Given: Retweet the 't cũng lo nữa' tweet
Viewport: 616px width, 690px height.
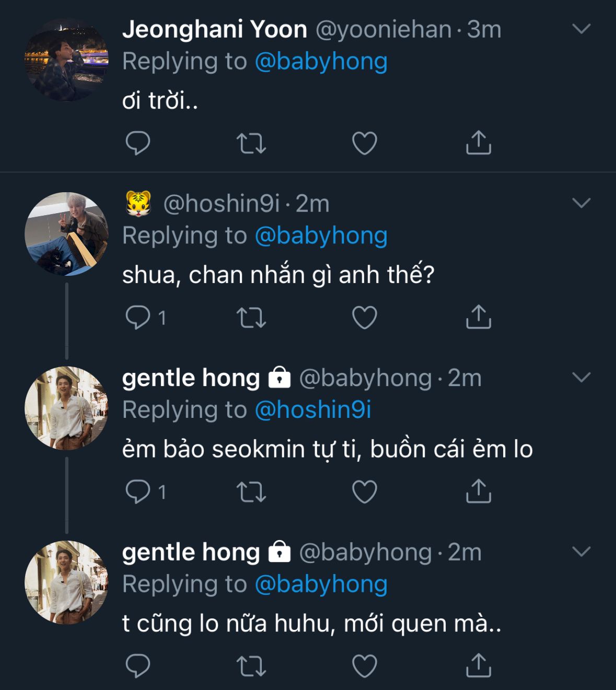Looking at the screenshot, I should (251, 666).
